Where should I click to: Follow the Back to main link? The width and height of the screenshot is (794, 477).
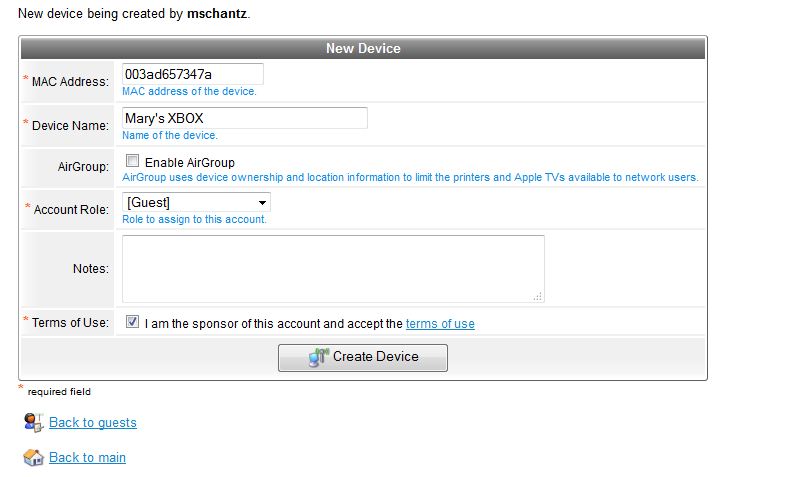click(87, 457)
